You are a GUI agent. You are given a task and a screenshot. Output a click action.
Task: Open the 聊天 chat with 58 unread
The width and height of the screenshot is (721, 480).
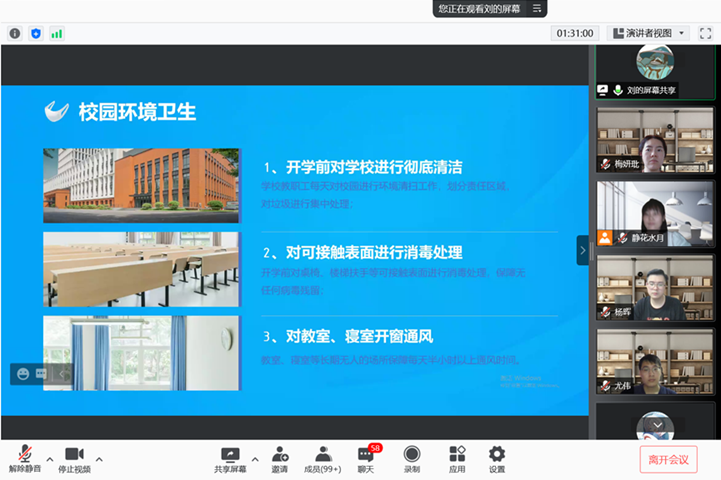click(366, 459)
